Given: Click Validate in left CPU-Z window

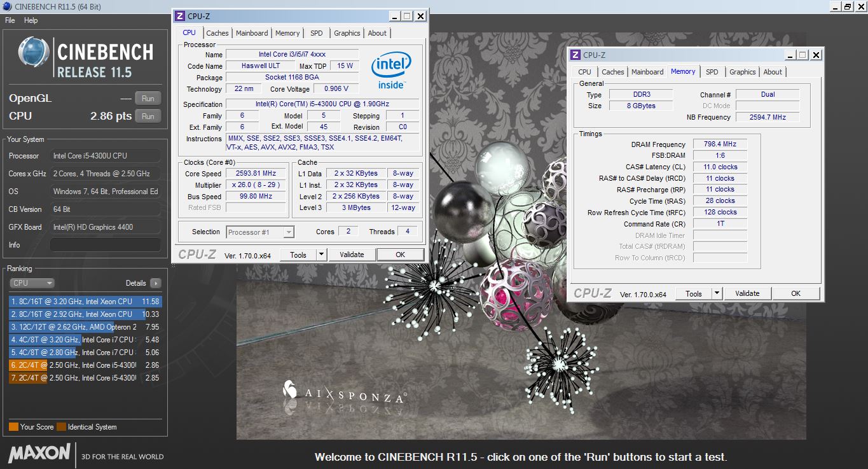Looking at the screenshot, I should point(352,255).
